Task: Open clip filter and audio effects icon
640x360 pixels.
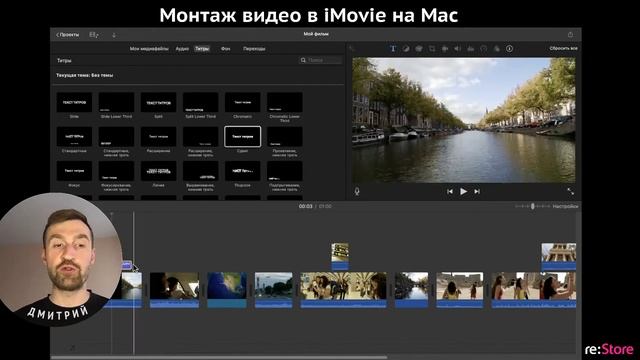Action: point(496,49)
